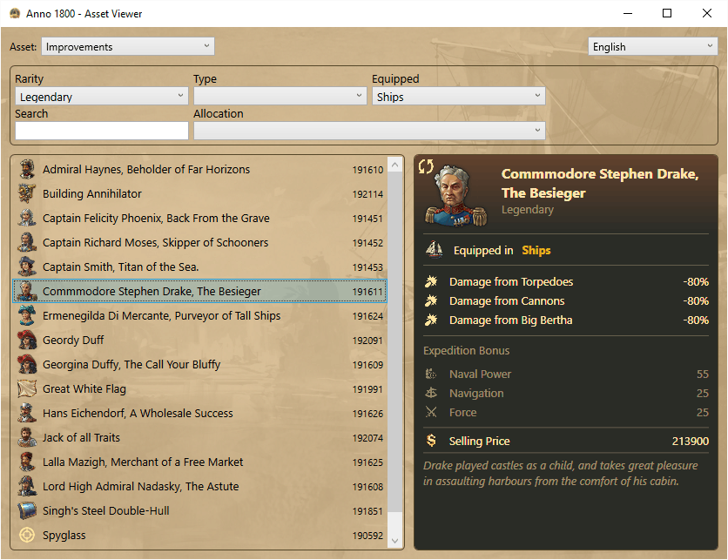Close the Anno 1800 Asset Viewer window

pos(706,13)
